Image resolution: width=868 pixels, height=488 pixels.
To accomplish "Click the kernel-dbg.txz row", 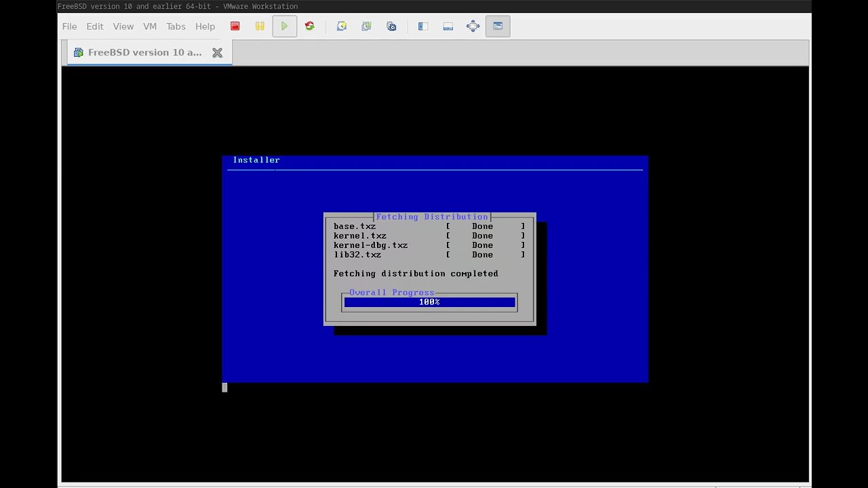I will coord(429,245).
